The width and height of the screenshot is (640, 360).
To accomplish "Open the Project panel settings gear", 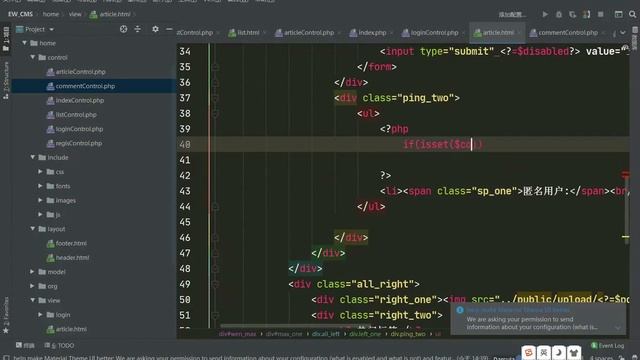I will tap(155, 29).
